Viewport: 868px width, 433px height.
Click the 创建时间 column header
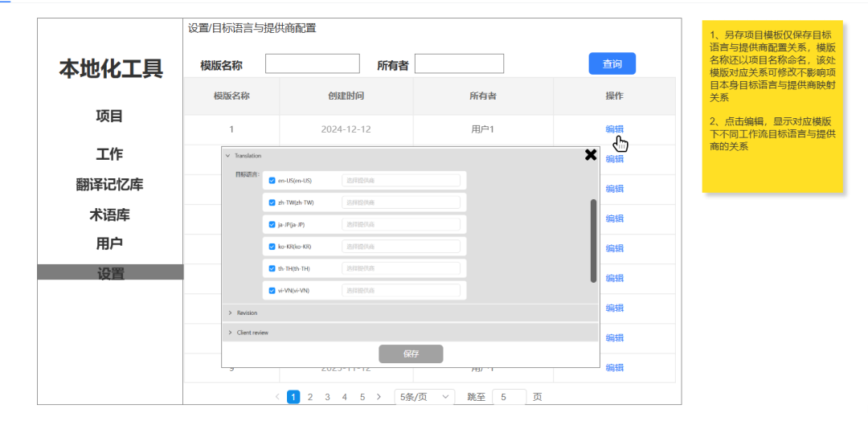(346, 96)
